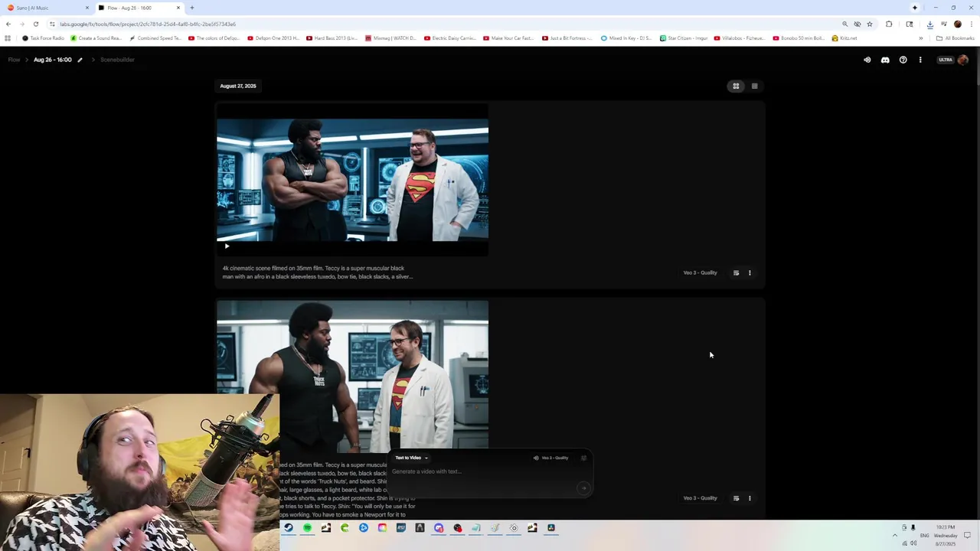Click the ENG language indicator in taskbar
The height and width of the screenshot is (551, 980).
click(x=924, y=536)
